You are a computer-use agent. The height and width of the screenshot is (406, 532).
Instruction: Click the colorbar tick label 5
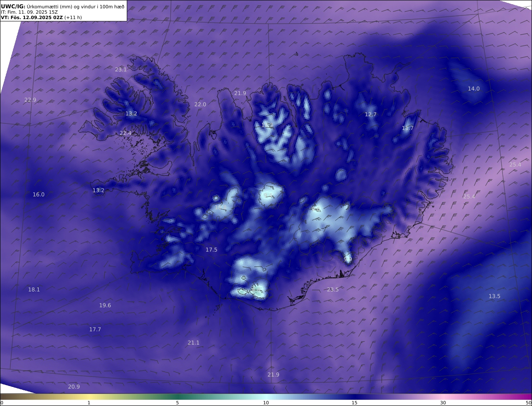tap(177, 403)
